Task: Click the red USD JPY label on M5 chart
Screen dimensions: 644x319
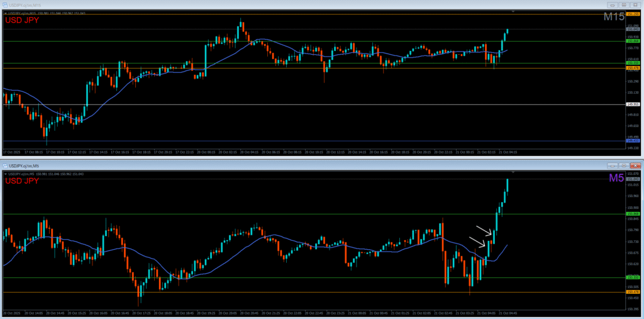Action: pyautogui.click(x=22, y=181)
